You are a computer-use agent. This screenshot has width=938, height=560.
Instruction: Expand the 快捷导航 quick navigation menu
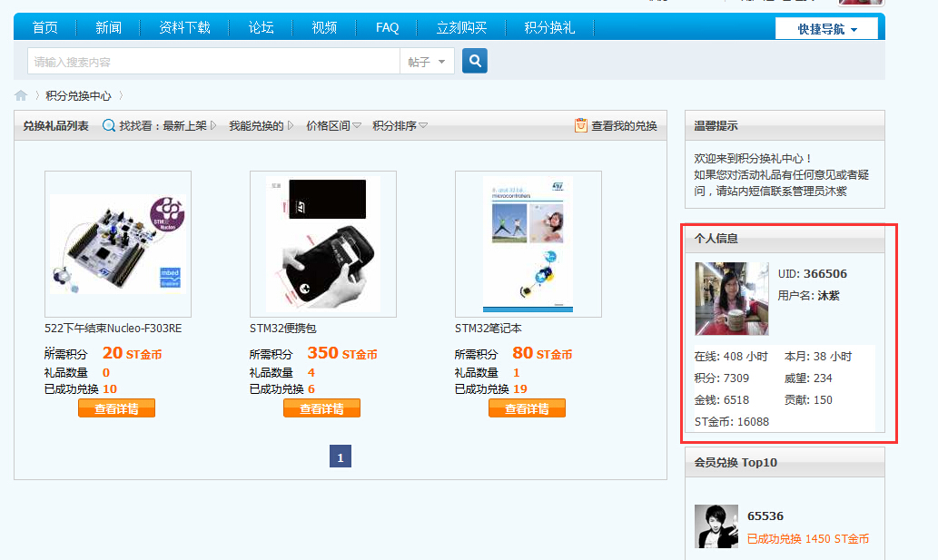click(x=826, y=29)
